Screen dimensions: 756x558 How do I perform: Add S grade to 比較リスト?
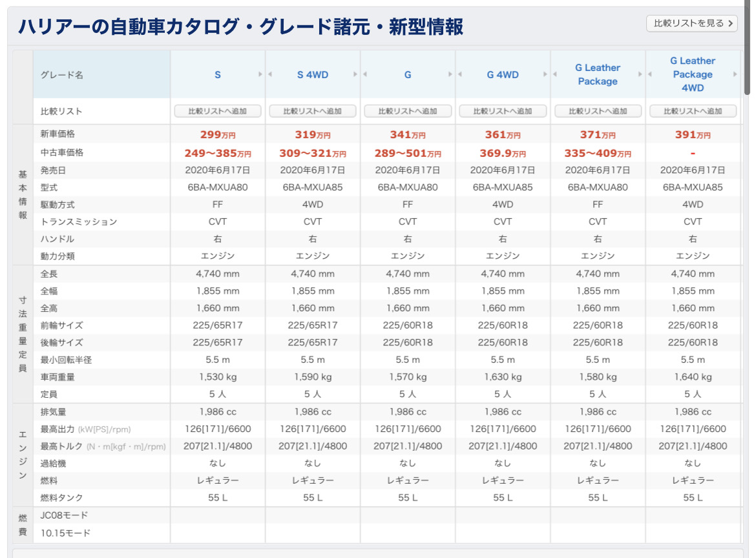coord(218,111)
